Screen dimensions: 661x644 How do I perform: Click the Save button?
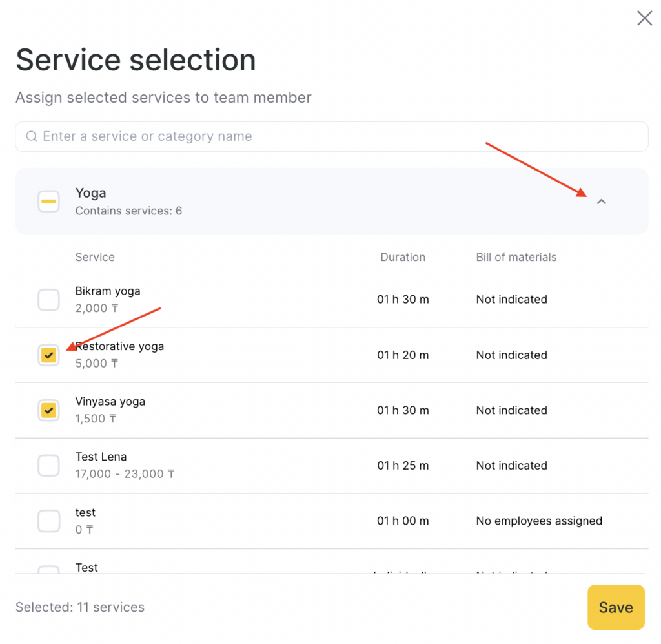[x=615, y=607]
